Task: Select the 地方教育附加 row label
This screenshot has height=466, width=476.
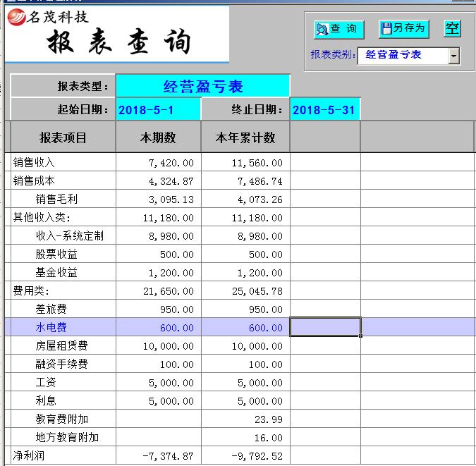Action: (67, 437)
